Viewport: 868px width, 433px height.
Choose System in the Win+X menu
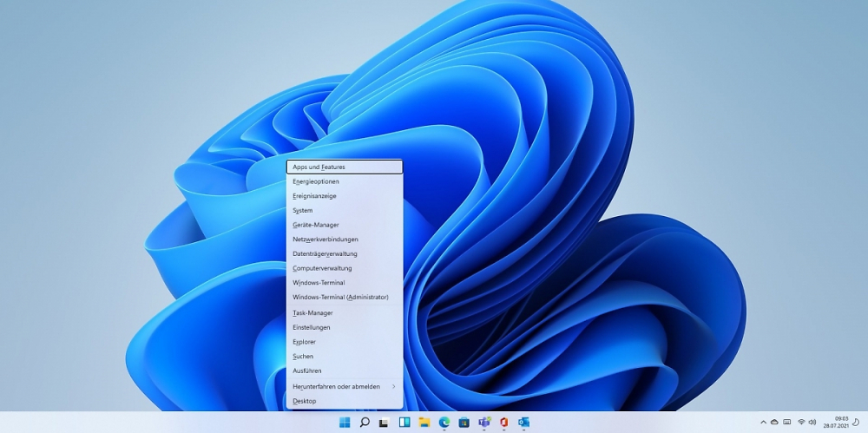pyautogui.click(x=345, y=210)
